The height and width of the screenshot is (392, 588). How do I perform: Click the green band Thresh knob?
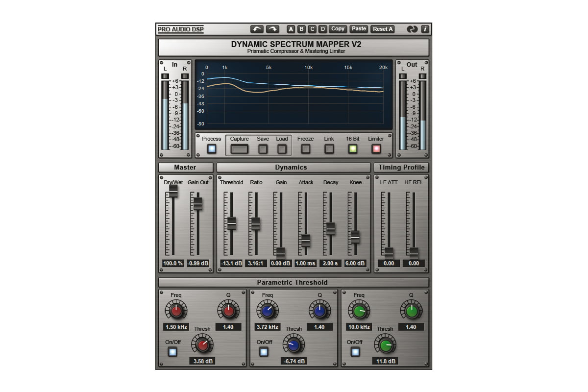tap(385, 344)
